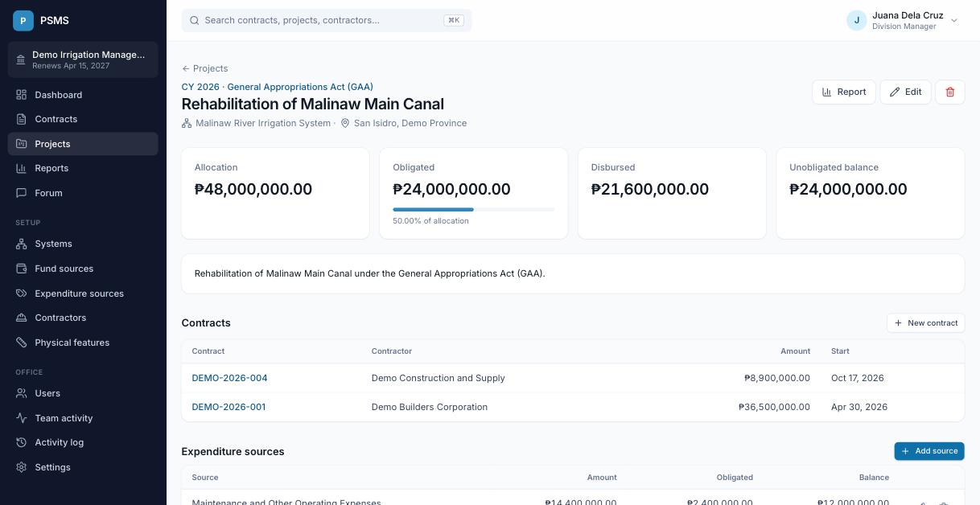The width and height of the screenshot is (980, 505).
Task: Open the project Report
Action: 843,92
